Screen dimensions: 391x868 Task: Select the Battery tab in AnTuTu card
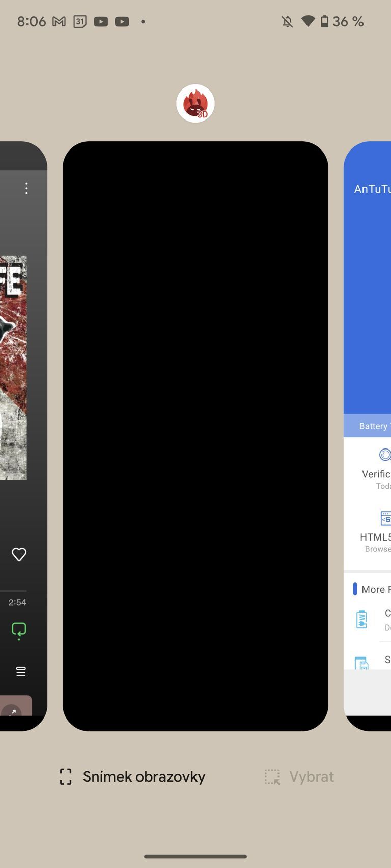click(x=373, y=426)
